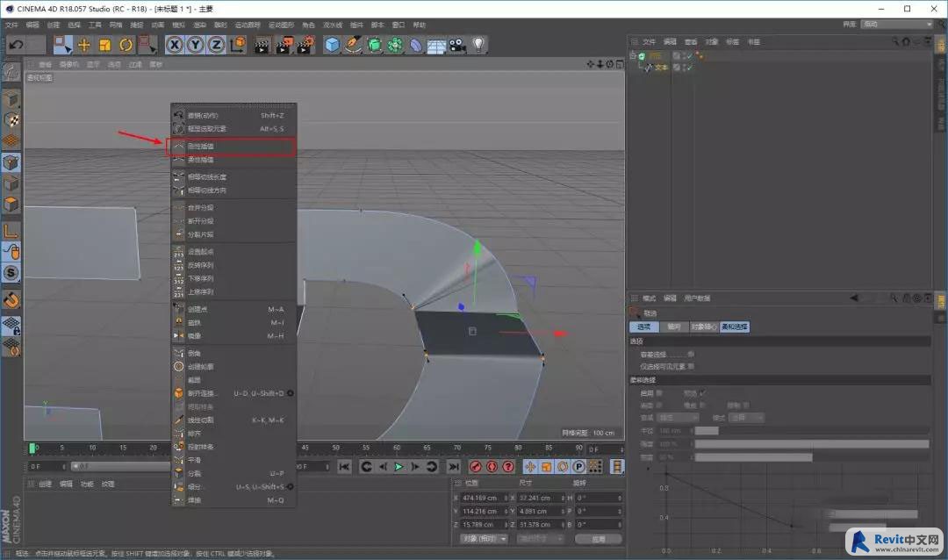Switch to edges mode in left palette
The image size is (948, 560).
(x=11, y=183)
